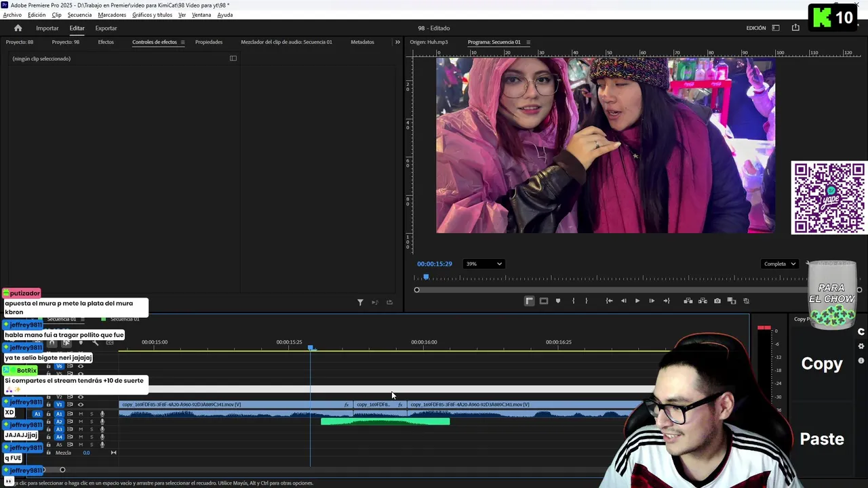Open the workspaces layout icon
Viewport: 868px width, 488px height.
(776, 28)
